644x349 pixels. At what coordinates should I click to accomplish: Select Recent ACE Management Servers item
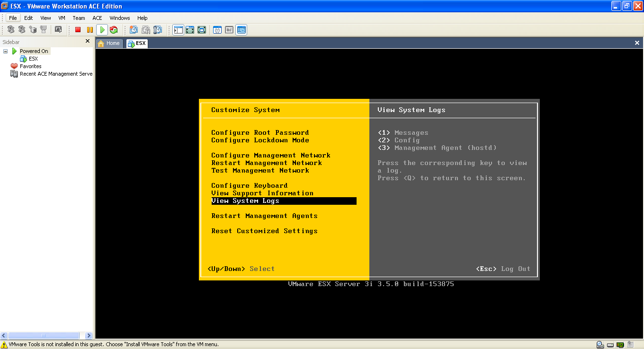[x=56, y=74]
